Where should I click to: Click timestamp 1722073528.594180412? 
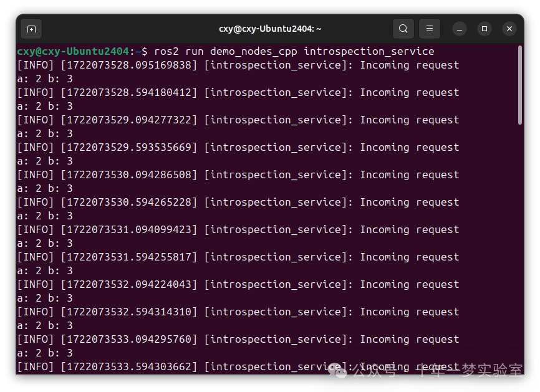pos(129,93)
